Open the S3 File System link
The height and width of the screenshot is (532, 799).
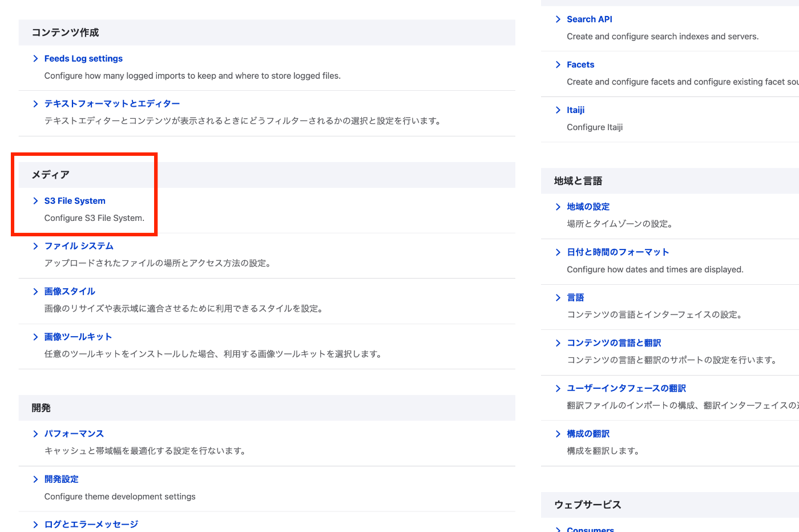[75, 200]
